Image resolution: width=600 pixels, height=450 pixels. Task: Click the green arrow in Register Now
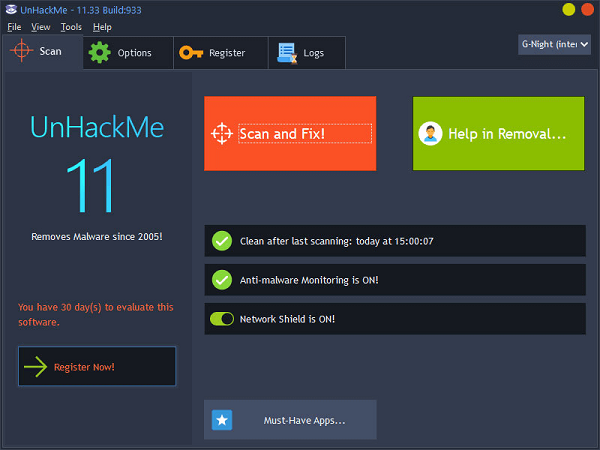36,367
